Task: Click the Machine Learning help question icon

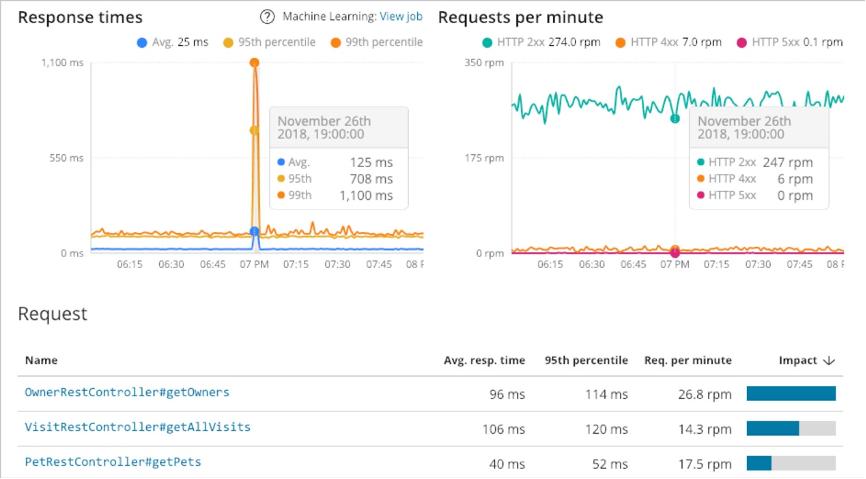Action: tap(267, 17)
